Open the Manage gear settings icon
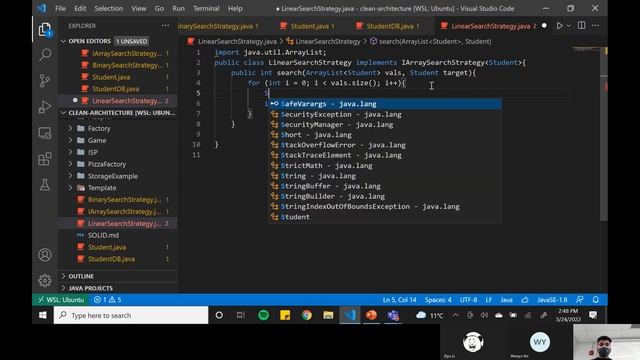The height and width of the screenshot is (360, 640). (45, 280)
